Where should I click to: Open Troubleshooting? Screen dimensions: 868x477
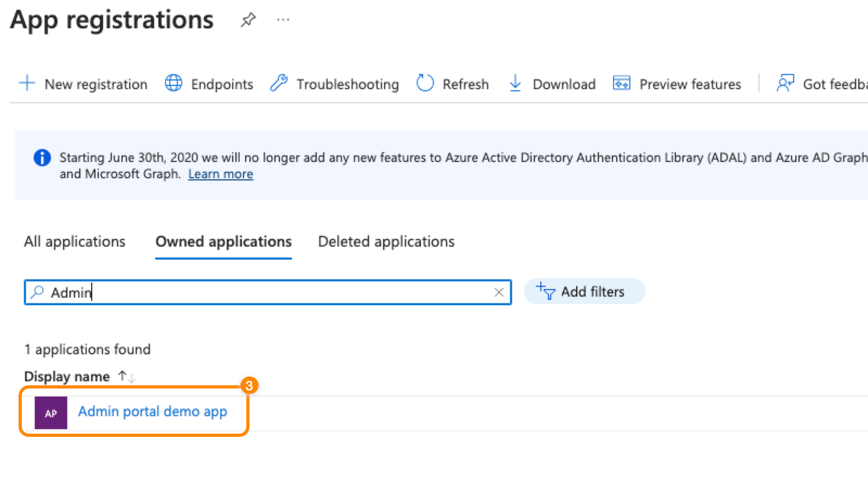click(334, 84)
